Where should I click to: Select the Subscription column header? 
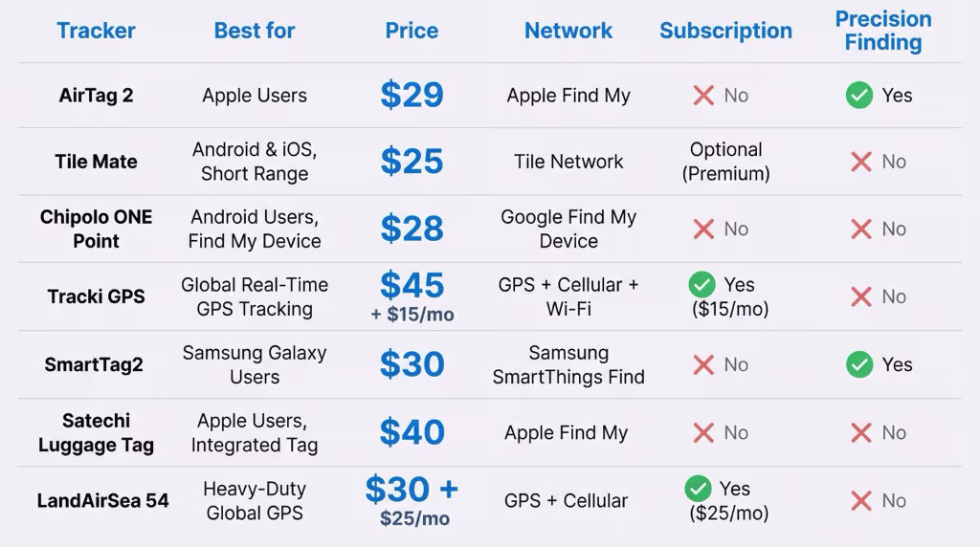(x=725, y=31)
